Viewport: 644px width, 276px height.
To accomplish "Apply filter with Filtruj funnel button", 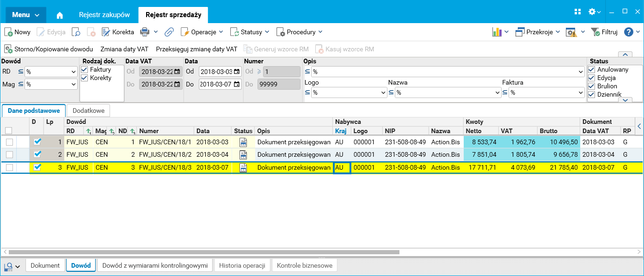I will pos(604,32).
